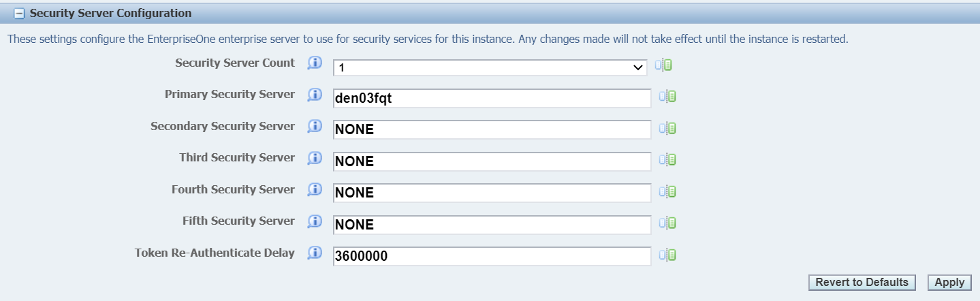Select the Fourth Security Server input box
This screenshot has width=980, height=301.
492,193
